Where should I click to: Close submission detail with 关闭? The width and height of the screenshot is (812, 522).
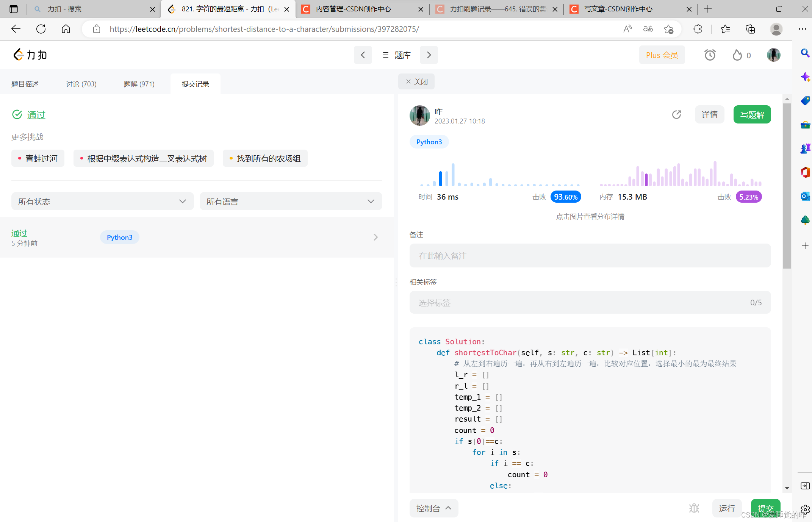pos(416,81)
